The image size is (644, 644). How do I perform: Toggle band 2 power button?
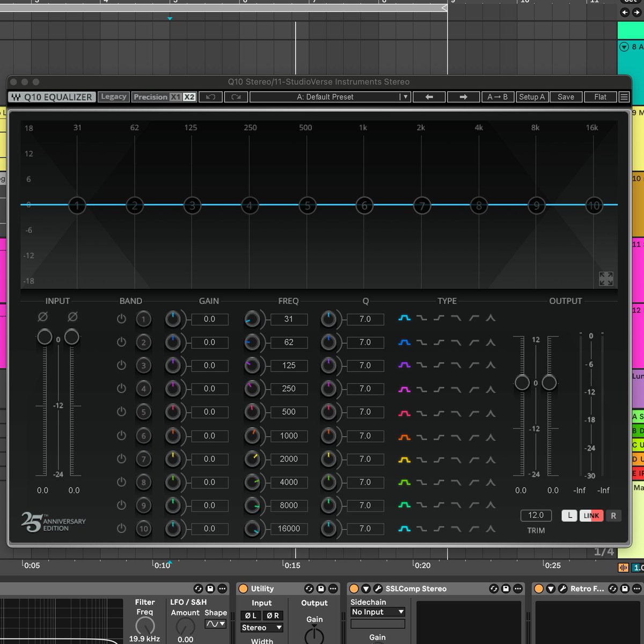click(x=121, y=342)
